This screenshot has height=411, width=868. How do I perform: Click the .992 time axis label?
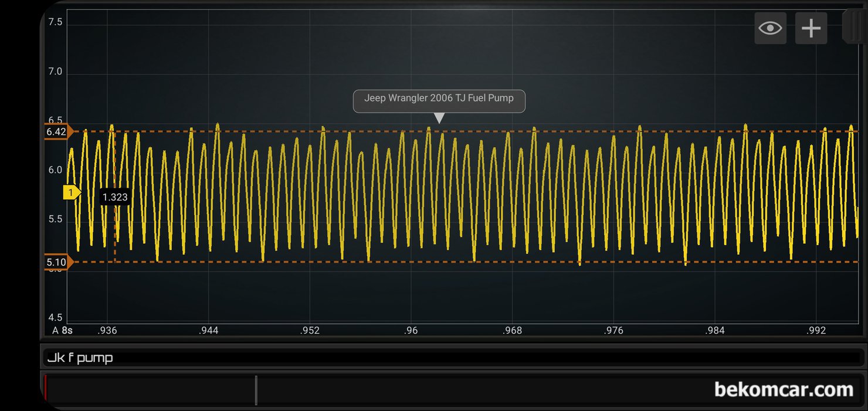click(x=816, y=331)
